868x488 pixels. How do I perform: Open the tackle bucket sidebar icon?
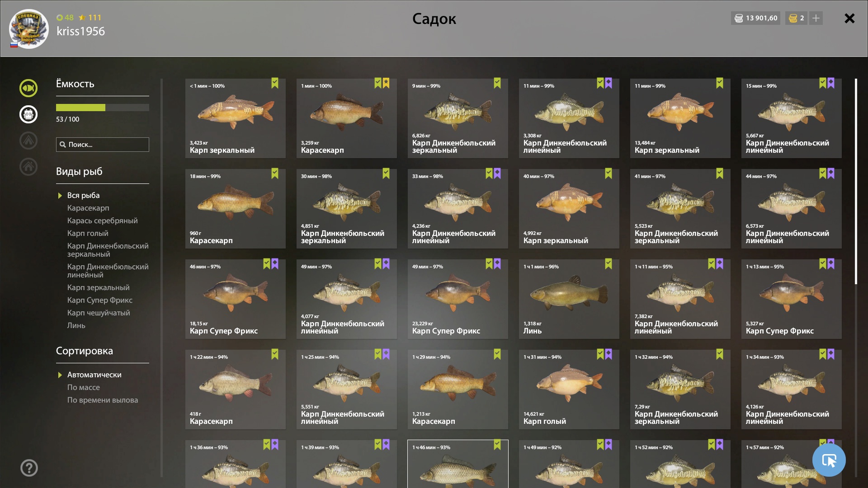28,114
